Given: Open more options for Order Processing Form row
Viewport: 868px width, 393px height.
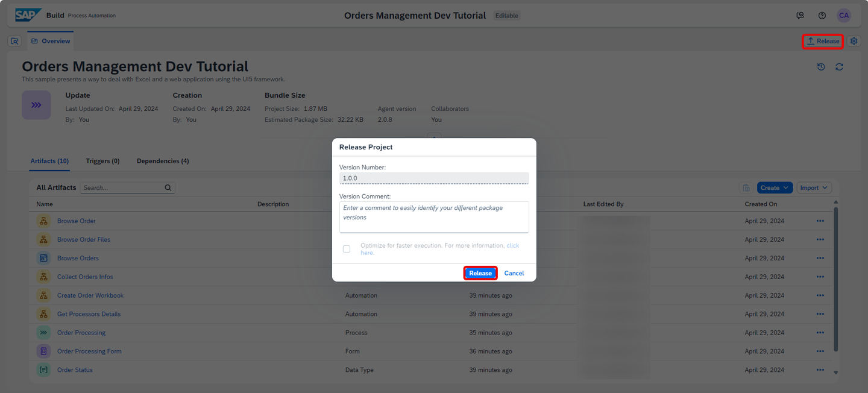Looking at the screenshot, I should coord(820,352).
